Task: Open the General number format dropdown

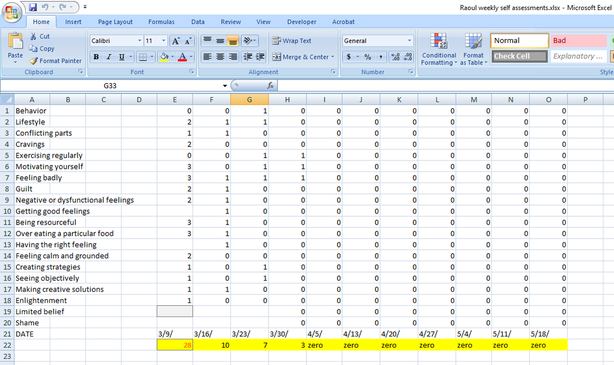Action: click(409, 40)
